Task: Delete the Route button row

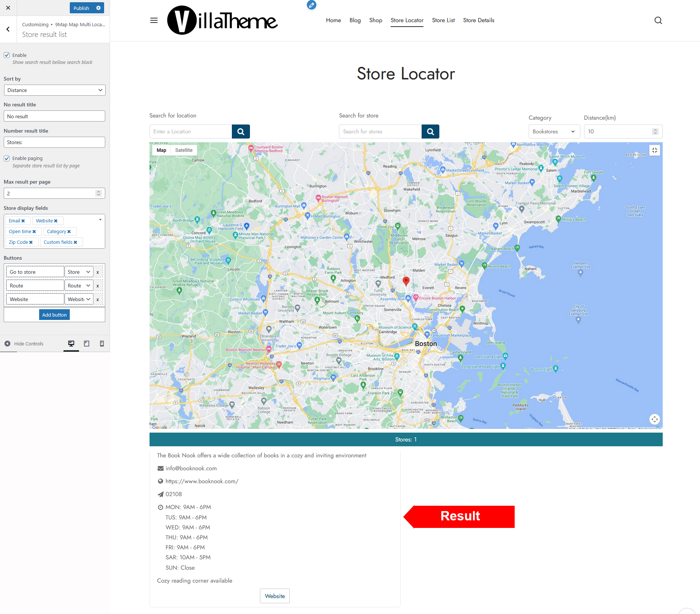Action: [98, 286]
